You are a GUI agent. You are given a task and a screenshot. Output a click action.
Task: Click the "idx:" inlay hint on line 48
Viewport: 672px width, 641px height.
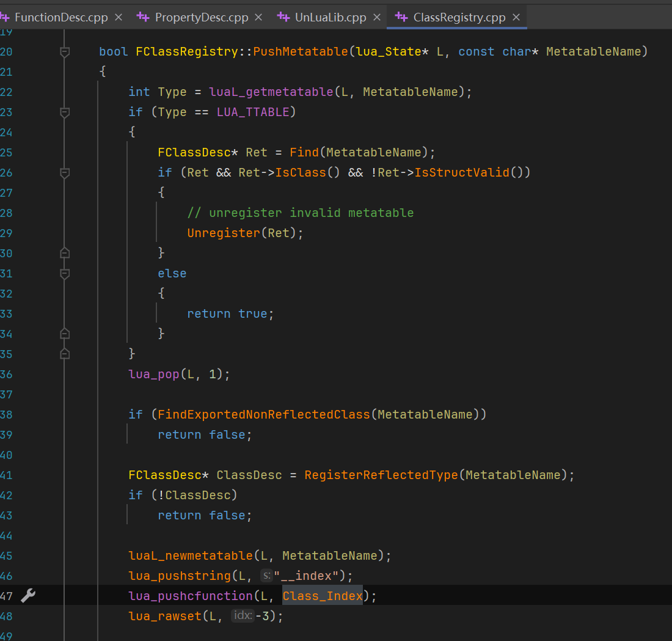(243, 616)
